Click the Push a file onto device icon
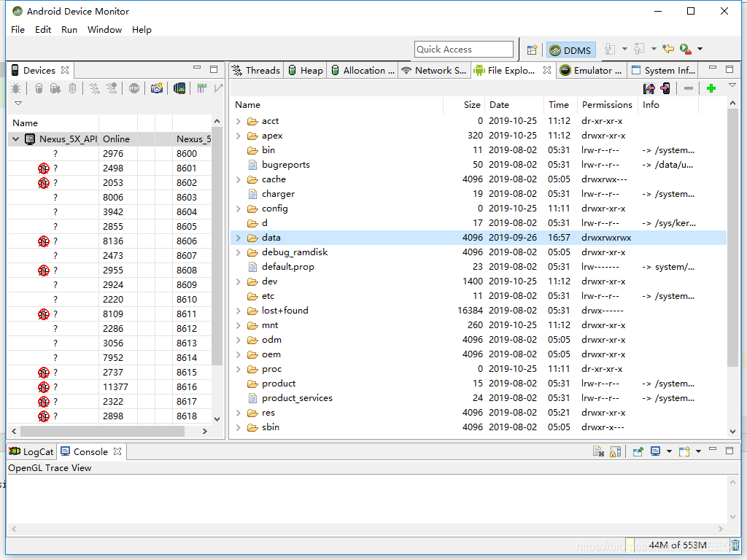The height and width of the screenshot is (560, 747). (x=665, y=88)
